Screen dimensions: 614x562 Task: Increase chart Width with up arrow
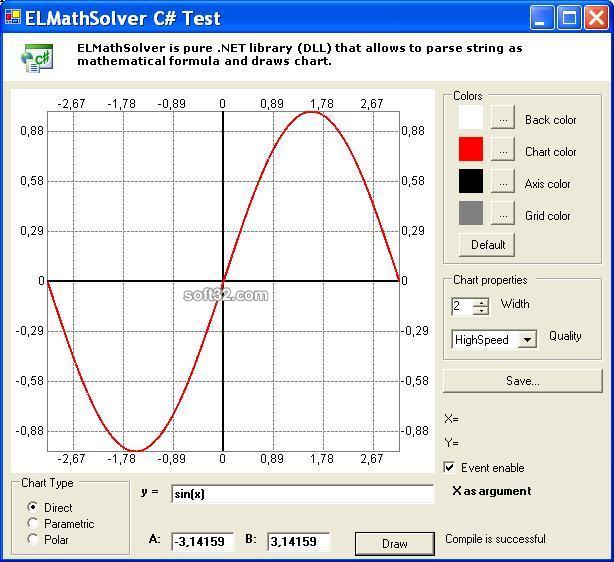point(480,302)
